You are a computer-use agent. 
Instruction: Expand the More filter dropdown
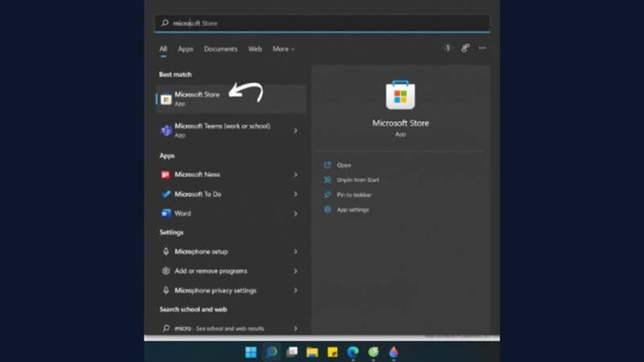[283, 49]
